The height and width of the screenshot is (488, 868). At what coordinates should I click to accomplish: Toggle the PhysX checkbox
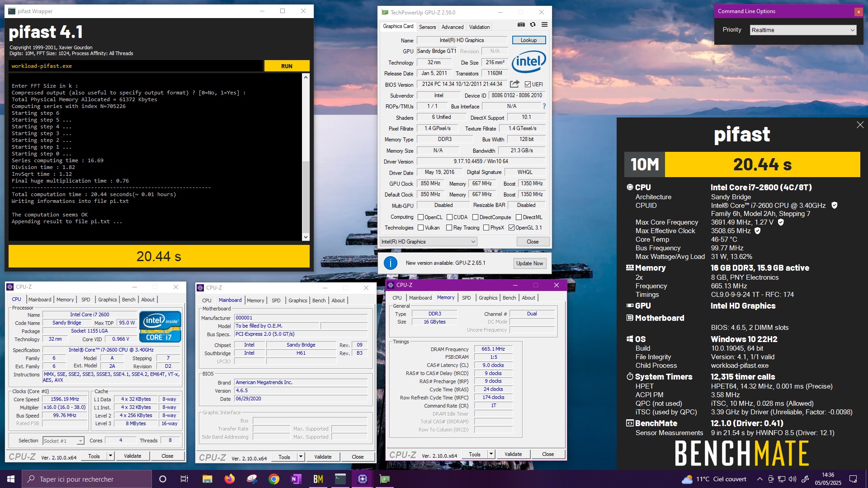[x=486, y=228]
